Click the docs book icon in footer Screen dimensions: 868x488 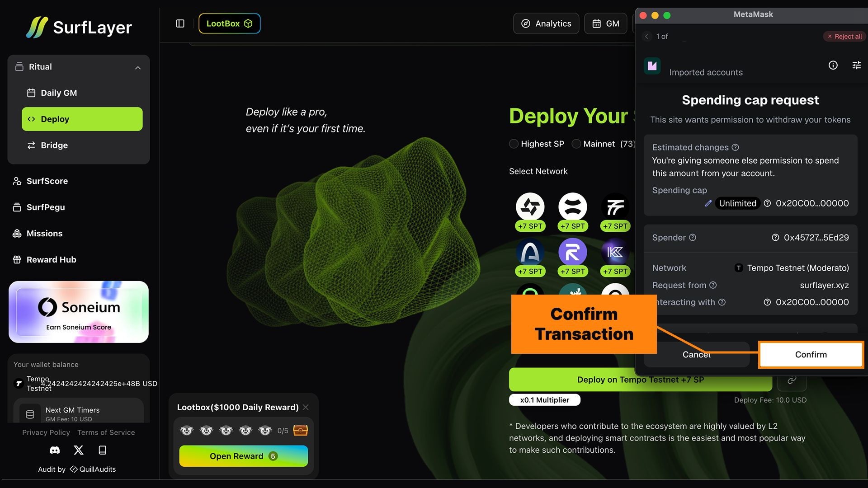(x=103, y=450)
